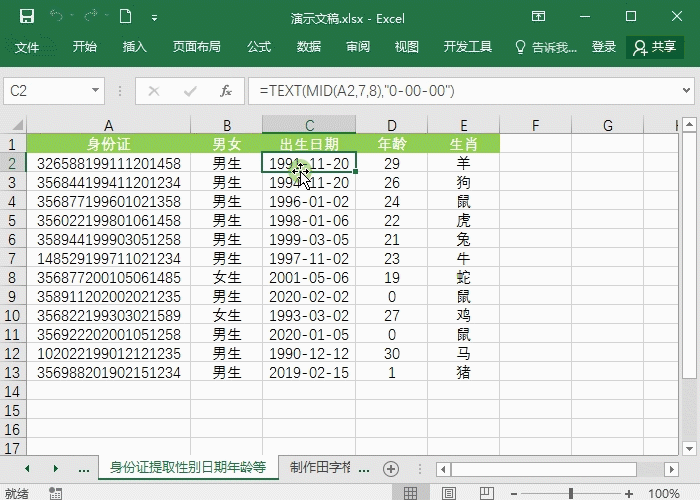Click the 身份证 header cell
The width and height of the screenshot is (700, 500).
click(108, 144)
